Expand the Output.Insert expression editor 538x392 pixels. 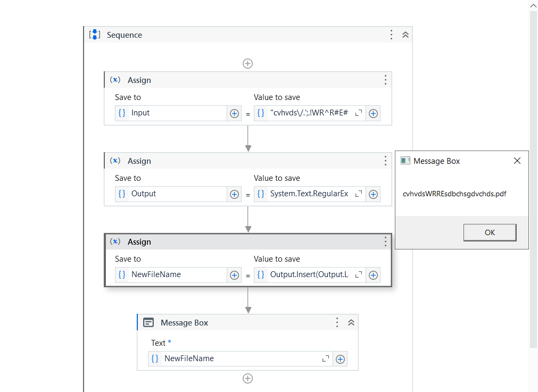(358, 274)
